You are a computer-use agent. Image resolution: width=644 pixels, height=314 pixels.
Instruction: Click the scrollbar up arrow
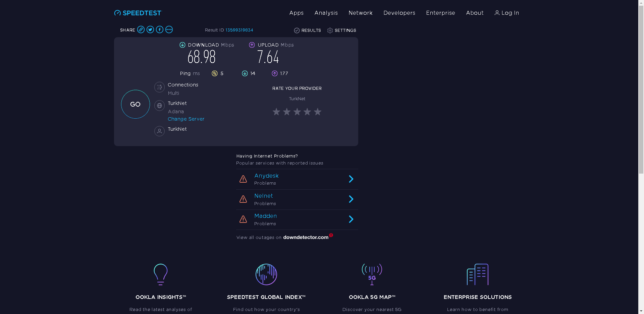point(641,3)
